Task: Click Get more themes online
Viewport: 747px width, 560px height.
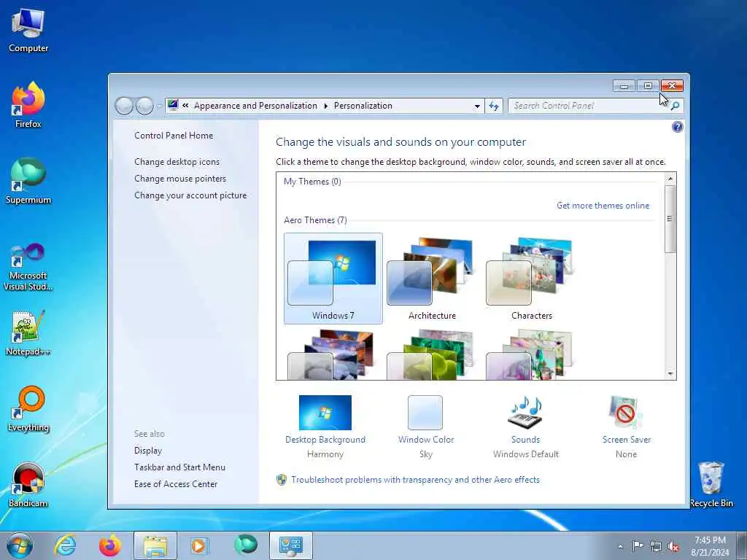Action: click(x=603, y=205)
